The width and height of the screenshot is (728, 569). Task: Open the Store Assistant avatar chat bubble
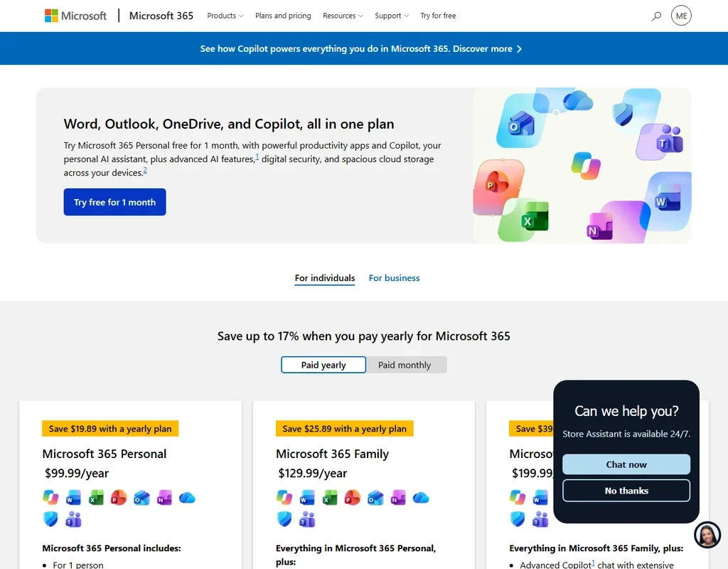click(x=707, y=535)
